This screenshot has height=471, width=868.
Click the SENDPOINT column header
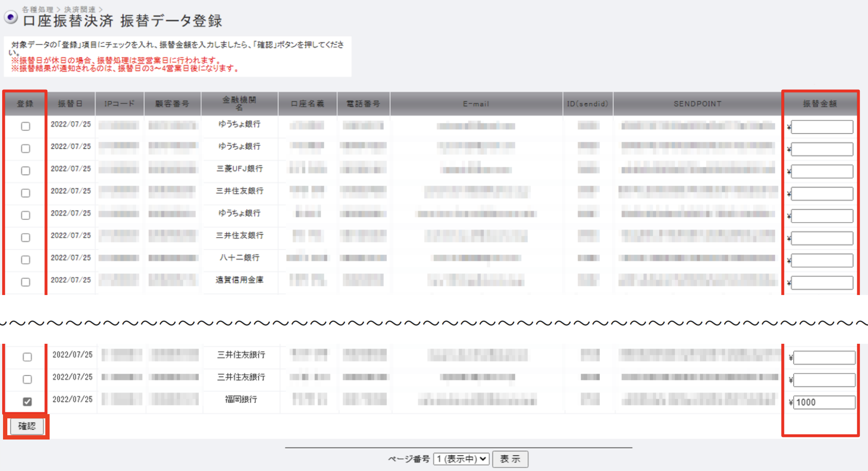(x=697, y=104)
